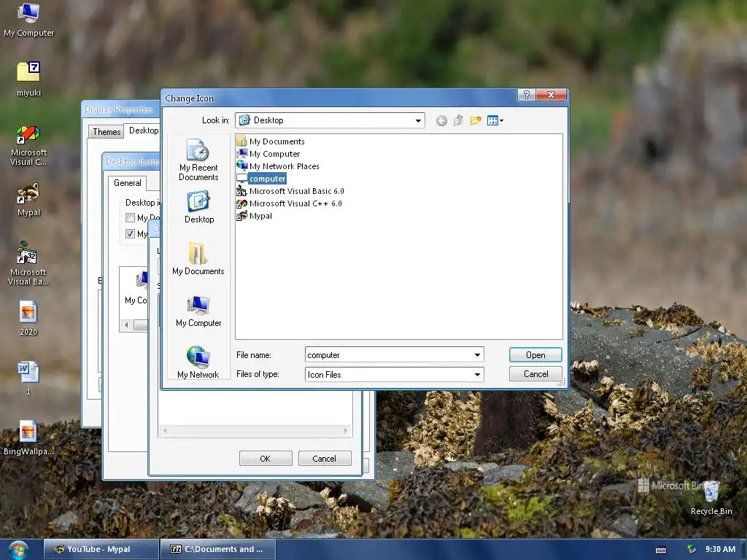
Task: Select the Mypal shortcut in file list
Action: pos(255,216)
